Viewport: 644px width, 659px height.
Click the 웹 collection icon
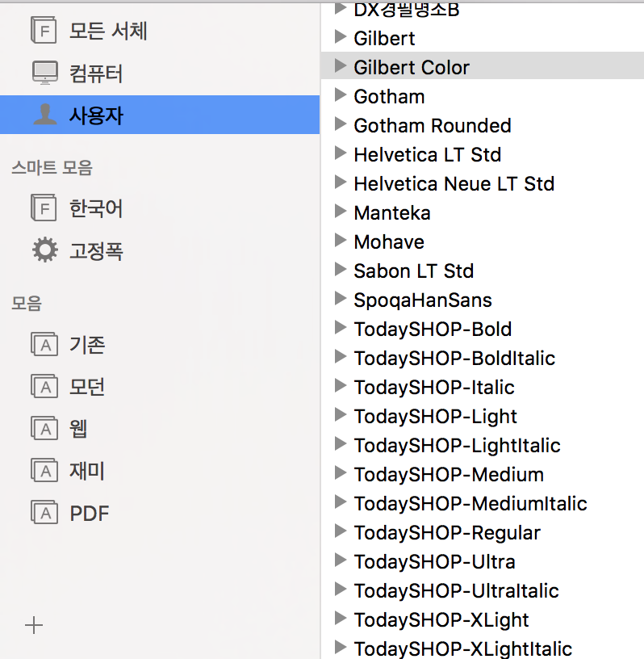44,428
